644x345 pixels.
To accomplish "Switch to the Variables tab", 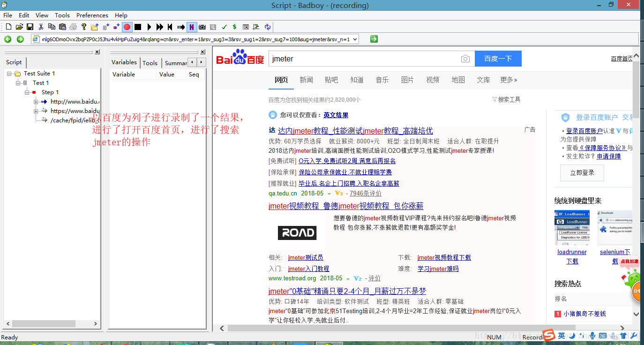I will click(124, 62).
